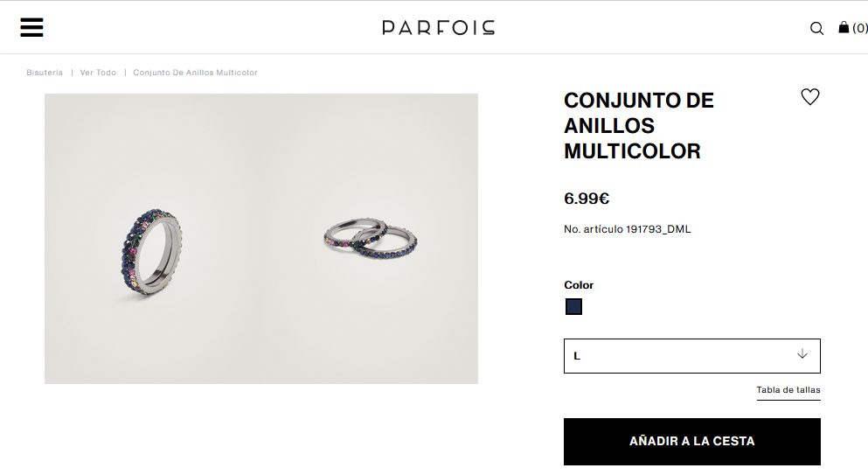Click the down arrow in size selector

802,353
